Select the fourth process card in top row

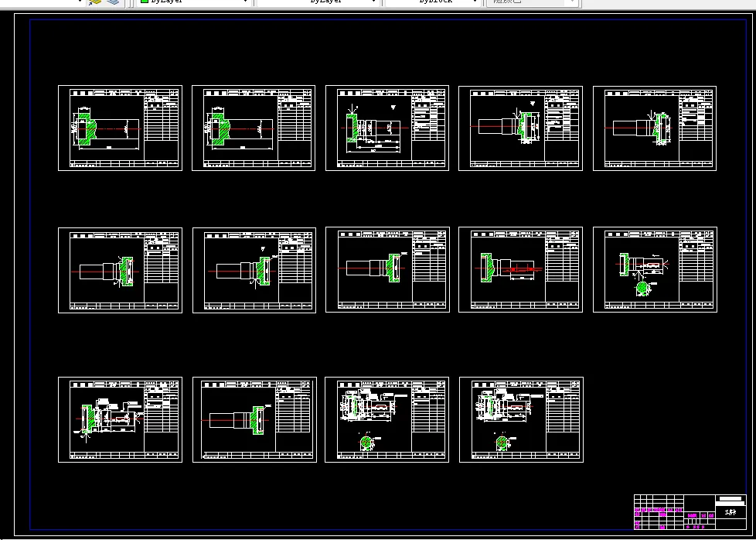(x=520, y=128)
